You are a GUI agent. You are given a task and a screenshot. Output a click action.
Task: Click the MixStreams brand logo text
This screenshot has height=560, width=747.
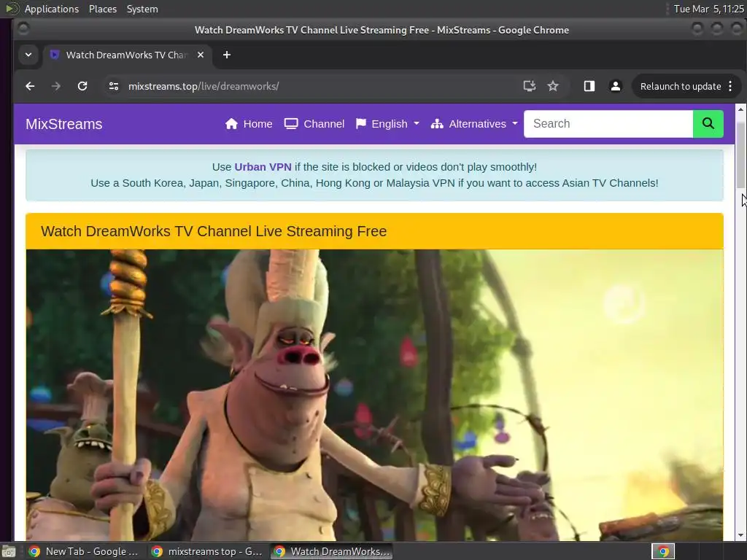coord(64,124)
